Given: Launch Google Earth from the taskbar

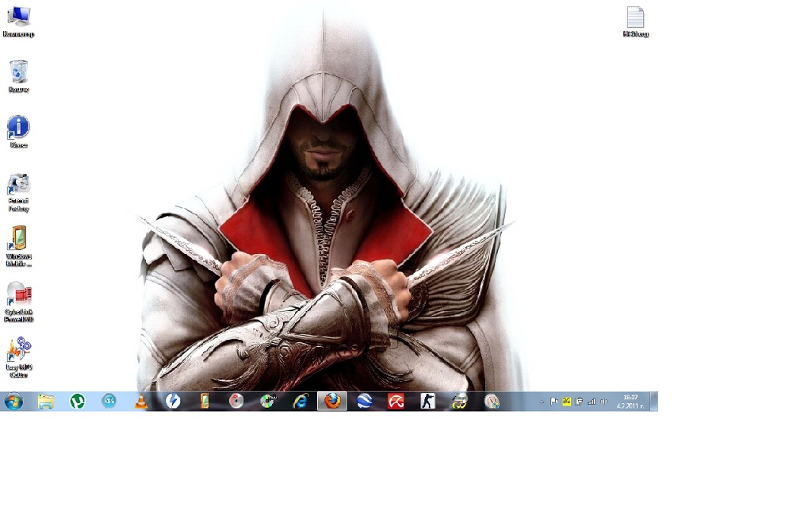Looking at the screenshot, I should click(x=364, y=402).
